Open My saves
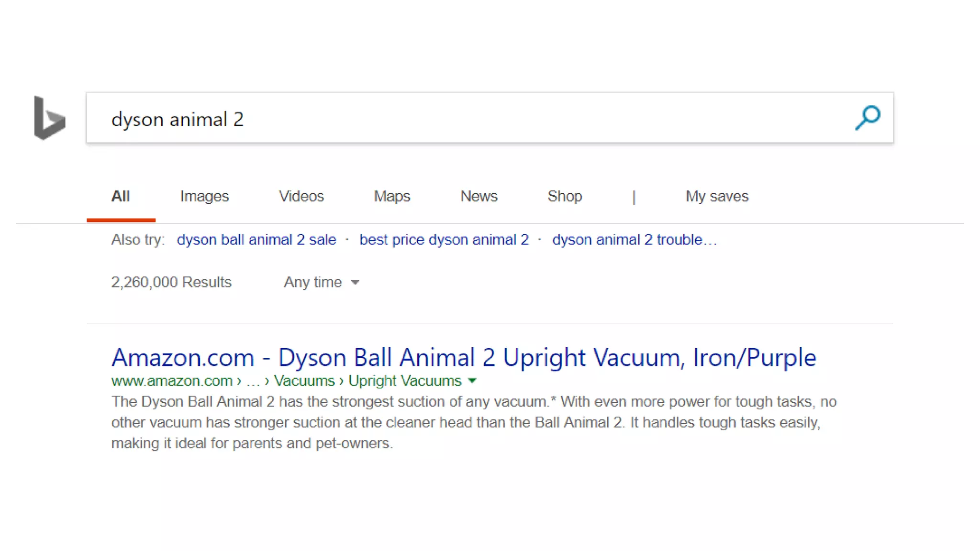This screenshot has height=551, width=980. (716, 196)
